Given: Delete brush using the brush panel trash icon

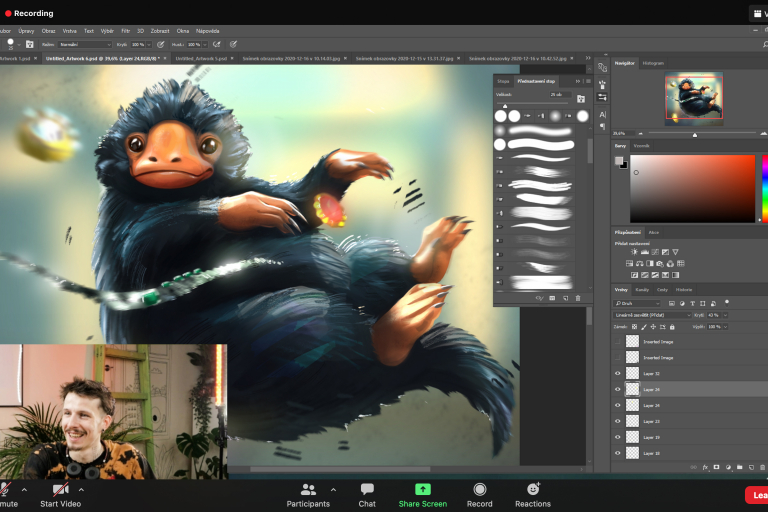Looking at the screenshot, I should coord(577,298).
